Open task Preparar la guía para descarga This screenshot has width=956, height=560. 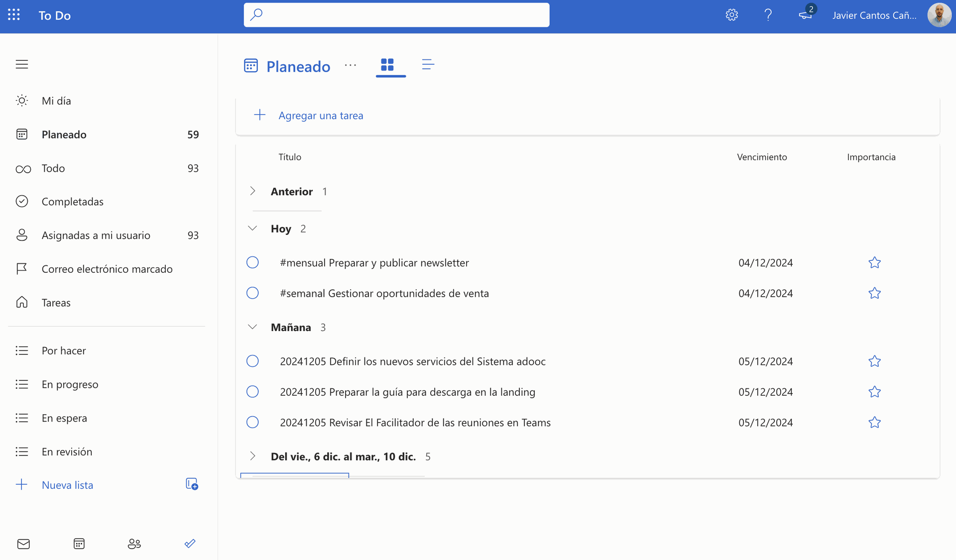pyautogui.click(x=408, y=392)
